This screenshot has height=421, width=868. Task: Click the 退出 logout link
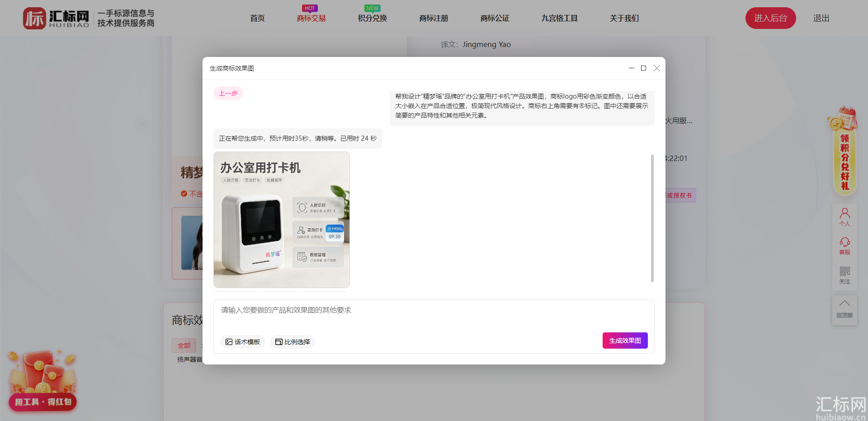click(821, 18)
